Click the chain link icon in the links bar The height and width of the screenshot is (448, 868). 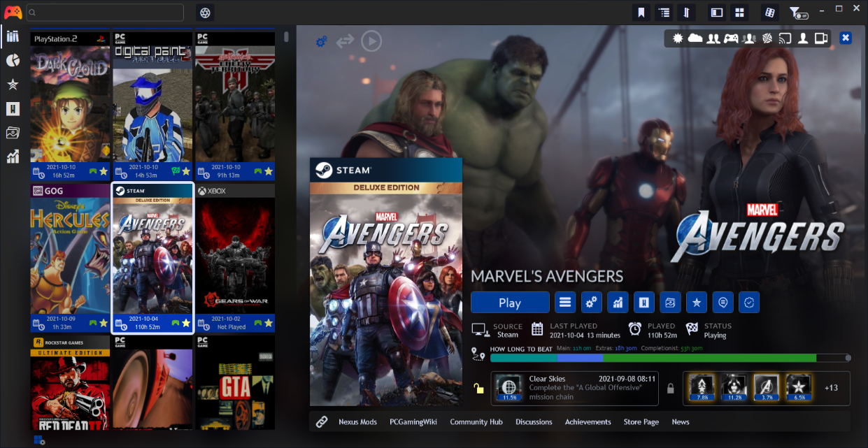[322, 421]
